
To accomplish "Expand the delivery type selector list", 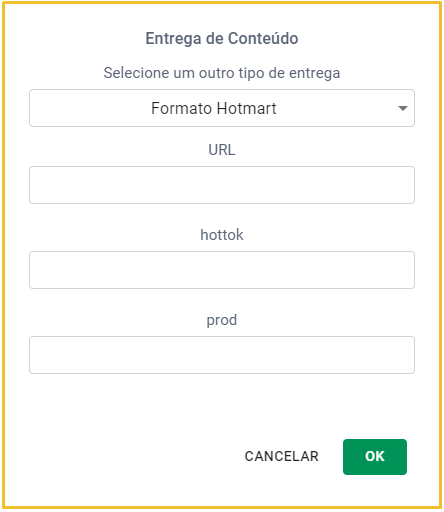I will pyautogui.click(x=222, y=108).
